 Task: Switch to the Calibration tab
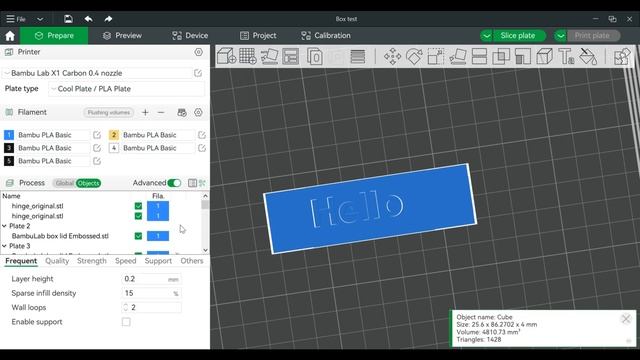point(326,36)
